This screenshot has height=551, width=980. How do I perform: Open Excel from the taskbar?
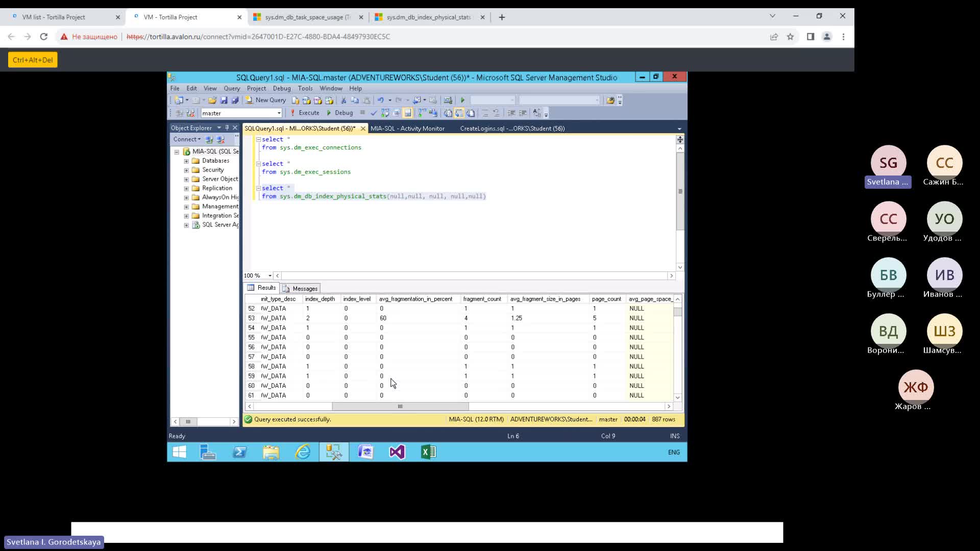pyautogui.click(x=429, y=452)
